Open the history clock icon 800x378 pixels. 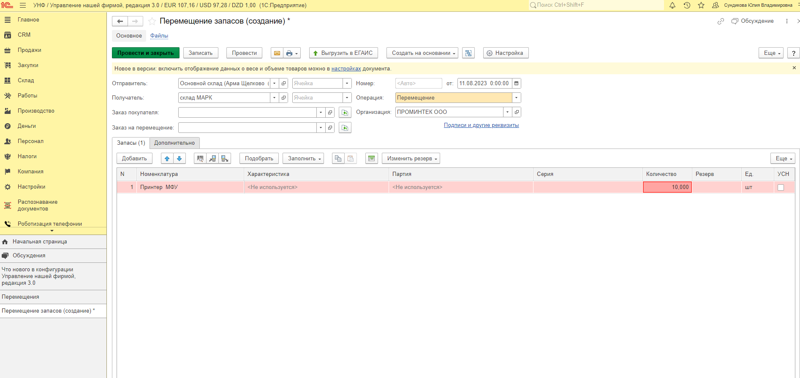(687, 5)
